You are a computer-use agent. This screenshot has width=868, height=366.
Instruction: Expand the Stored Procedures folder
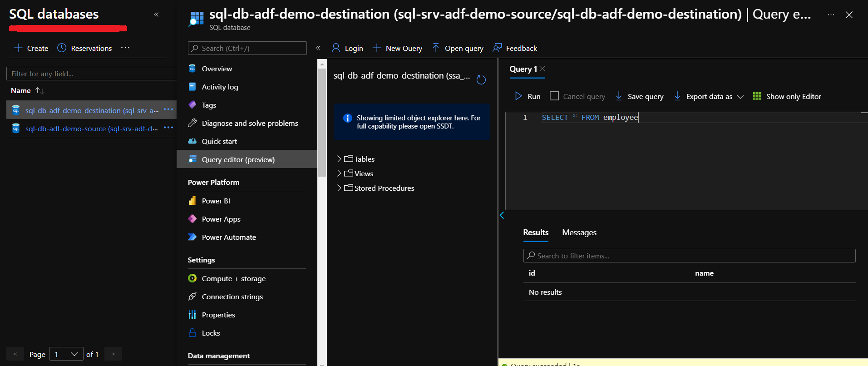(x=339, y=188)
